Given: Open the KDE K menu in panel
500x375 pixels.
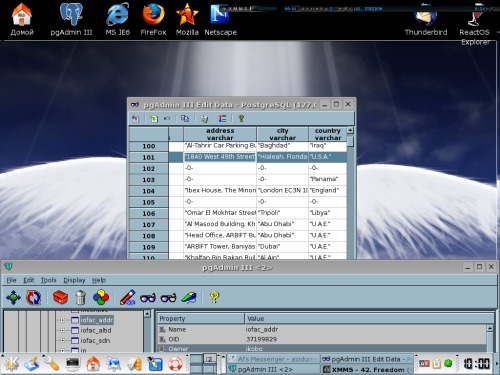Looking at the screenshot, I should [11, 363].
